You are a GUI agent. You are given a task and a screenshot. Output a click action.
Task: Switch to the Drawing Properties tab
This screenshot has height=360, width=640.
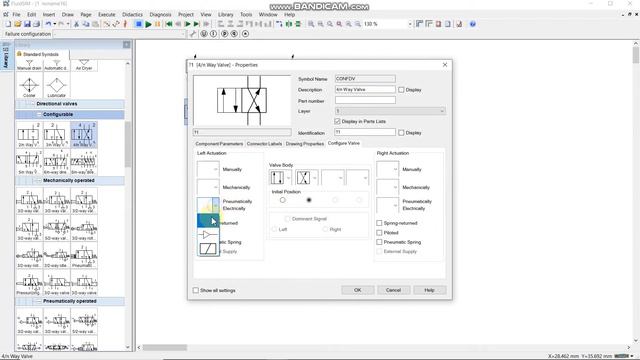point(304,144)
